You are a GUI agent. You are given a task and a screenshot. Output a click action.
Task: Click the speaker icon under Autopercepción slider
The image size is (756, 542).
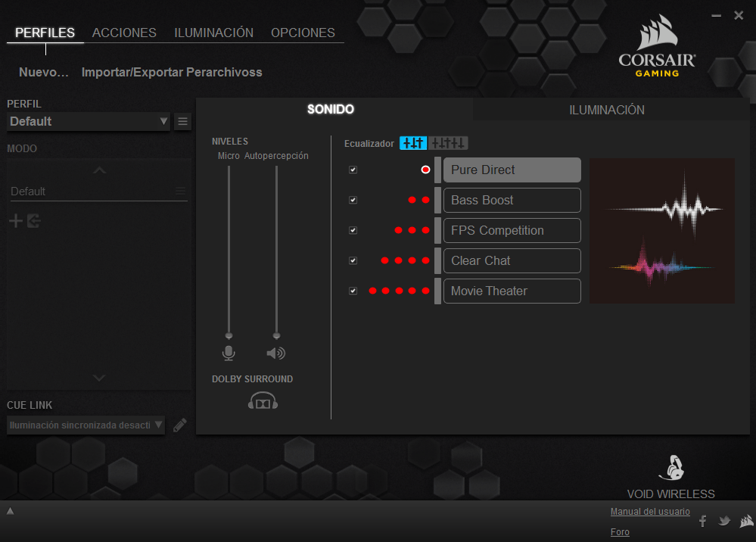(276, 353)
